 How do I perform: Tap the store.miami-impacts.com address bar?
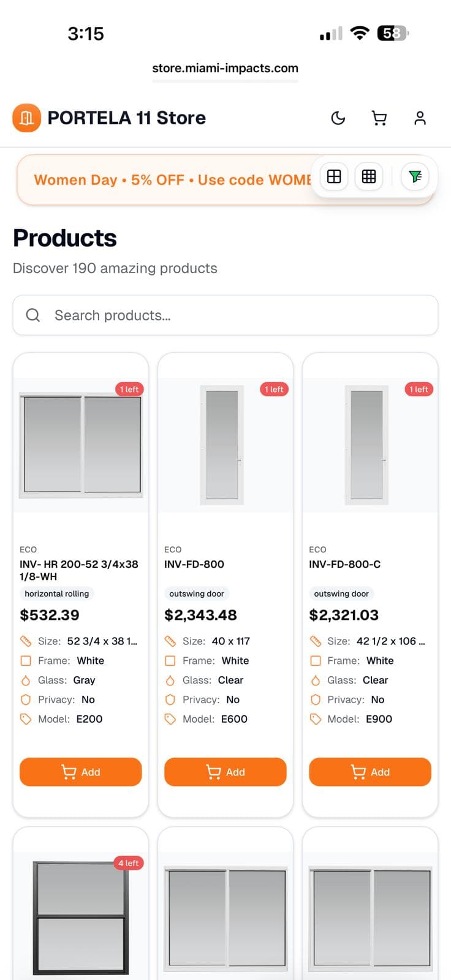pyautogui.click(x=225, y=68)
